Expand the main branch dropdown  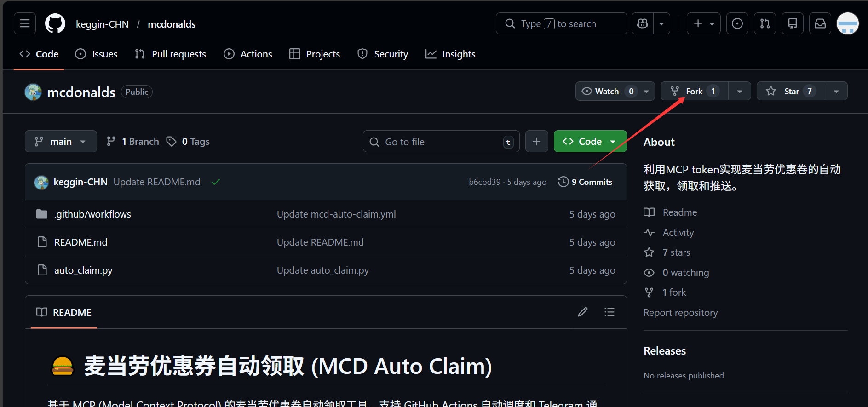coord(61,142)
